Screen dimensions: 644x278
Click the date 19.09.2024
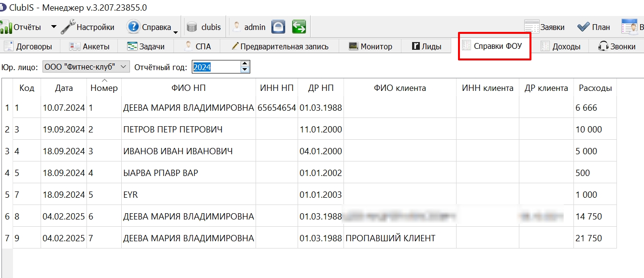point(64,130)
